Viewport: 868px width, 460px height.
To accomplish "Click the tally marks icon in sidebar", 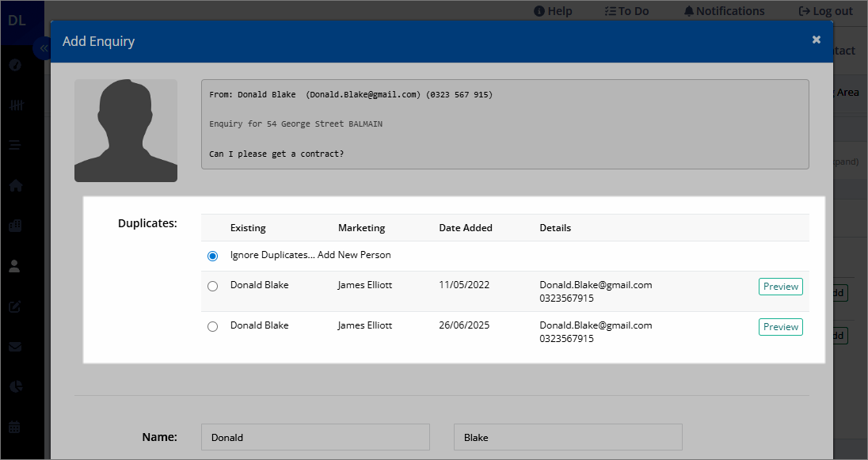I will [x=16, y=105].
